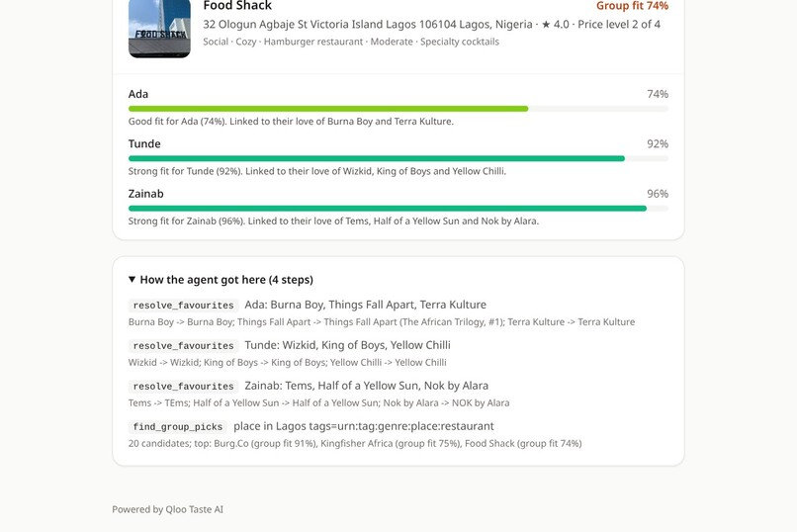Click the resolve_favourites tag for Ada

(x=183, y=305)
